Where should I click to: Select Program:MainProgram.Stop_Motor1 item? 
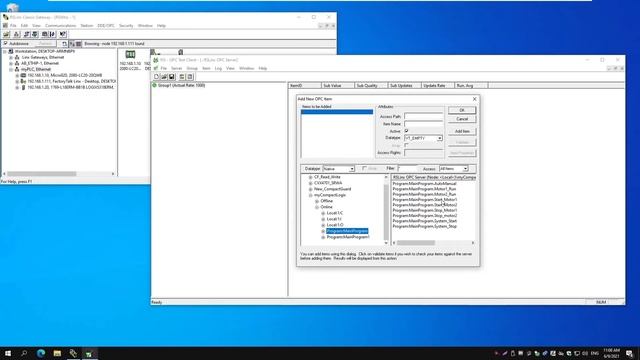click(x=425, y=210)
